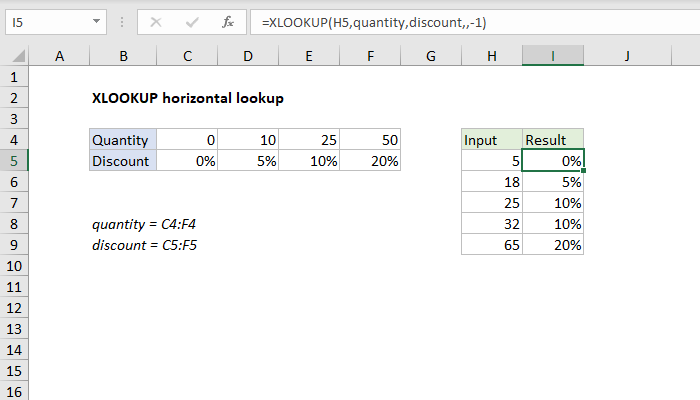Select input cell with value 18
The image size is (700, 400).
(x=492, y=182)
